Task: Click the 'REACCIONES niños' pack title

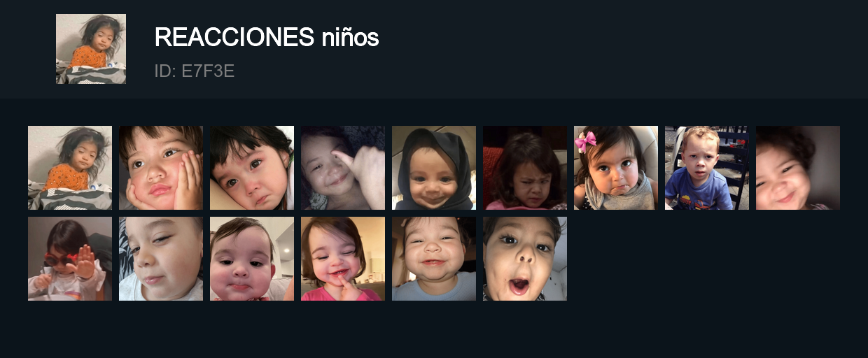Action: click(x=267, y=37)
